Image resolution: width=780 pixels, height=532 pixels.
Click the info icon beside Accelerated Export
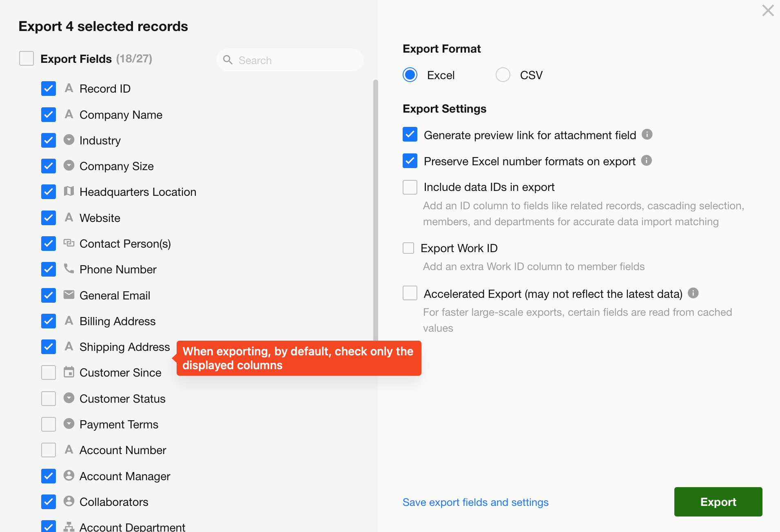[693, 293]
